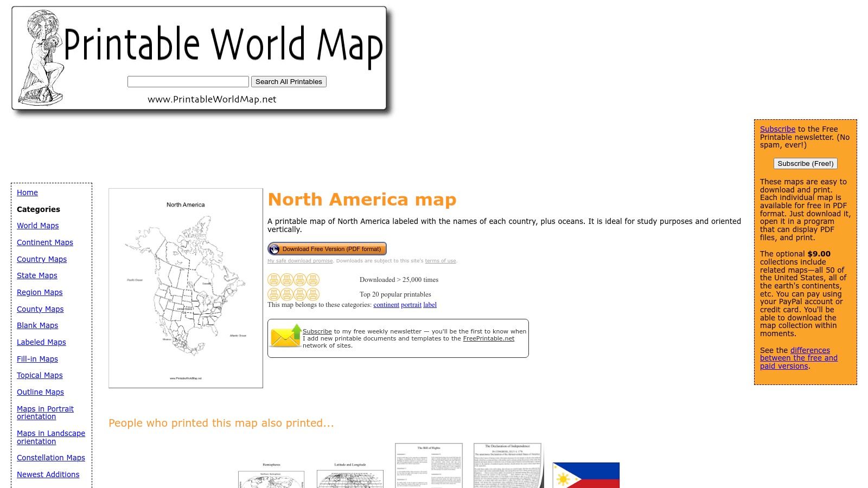Image resolution: width=868 pixels, height=488 pixels.
Task: Click the PDF icon on the download button
Action: coord(274,249)
